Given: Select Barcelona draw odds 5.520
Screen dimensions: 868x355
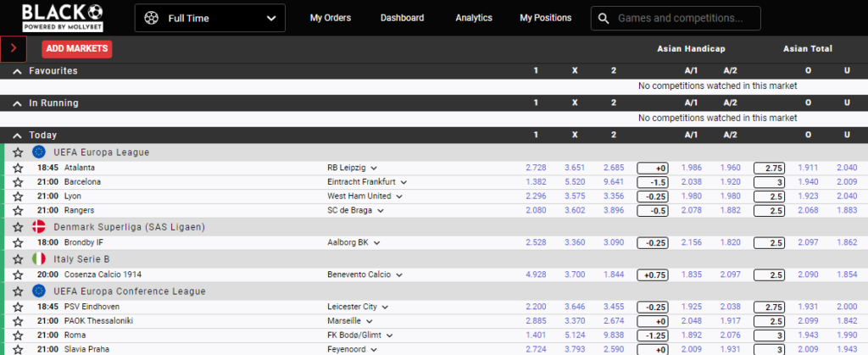Looking at the screenshot, I should pyautogui.click(x=575, y=182).
